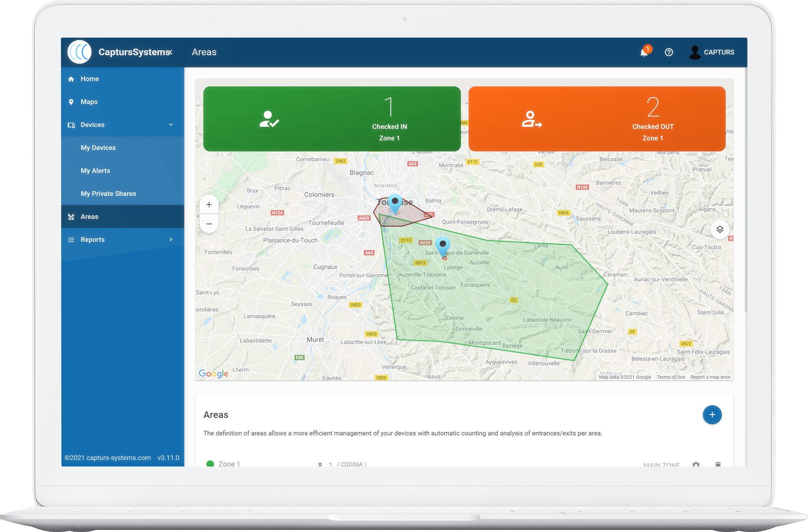Viewport: 808px width, 532px height.
Task: Click the Maps pin icon
Action: point(71,102)
